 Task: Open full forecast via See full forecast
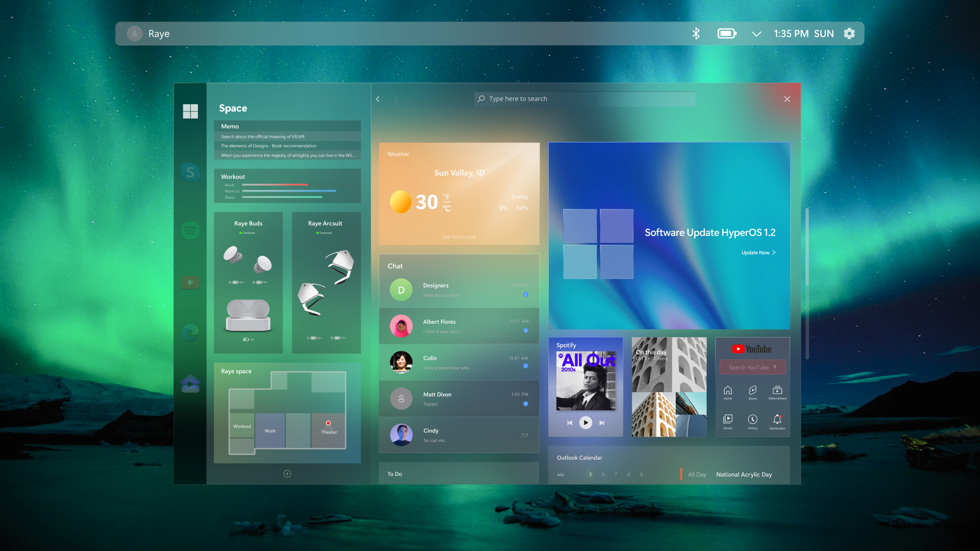coord(459,236)
